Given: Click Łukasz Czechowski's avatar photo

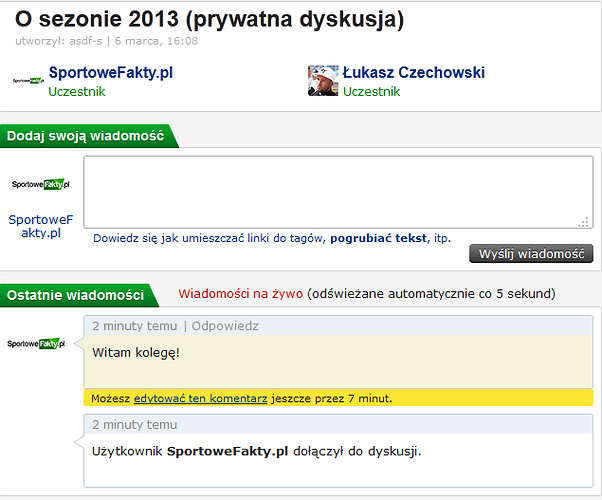Looking at the screenshot, I should (x=323, y=81).
